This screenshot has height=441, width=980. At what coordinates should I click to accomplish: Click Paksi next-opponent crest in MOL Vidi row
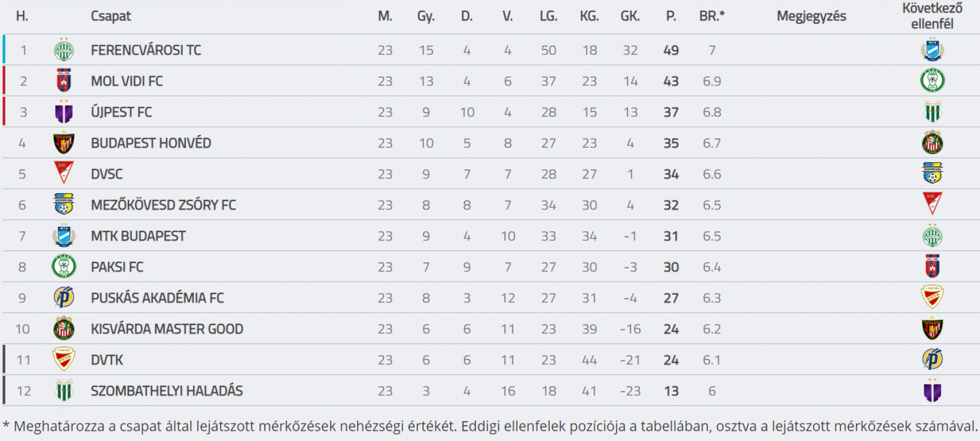932,81
